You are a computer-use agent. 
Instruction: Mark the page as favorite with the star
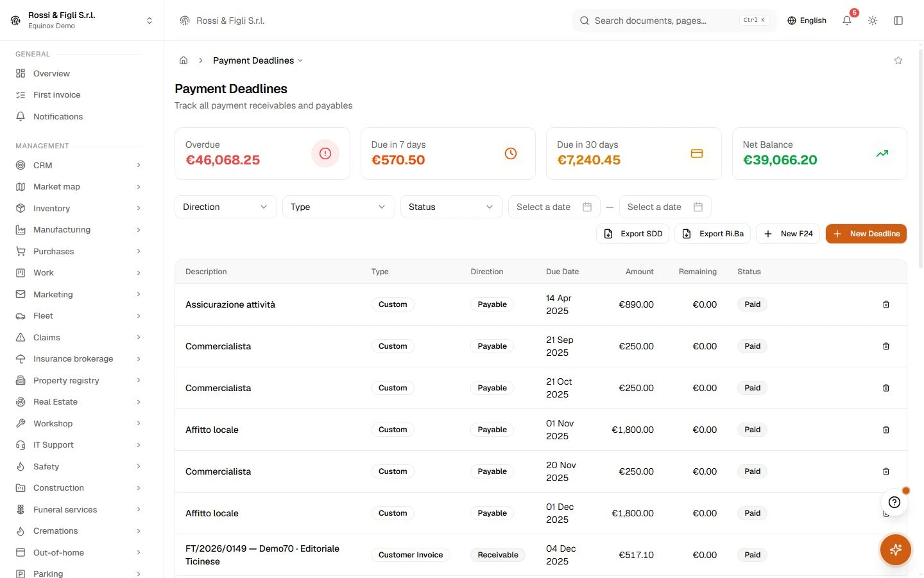[x=898, y=60]
